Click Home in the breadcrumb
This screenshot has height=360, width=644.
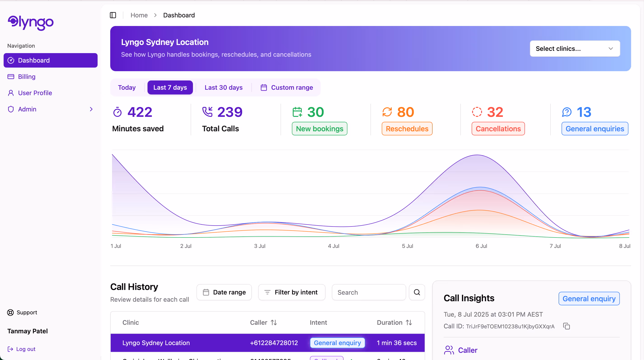coord(139,15)
